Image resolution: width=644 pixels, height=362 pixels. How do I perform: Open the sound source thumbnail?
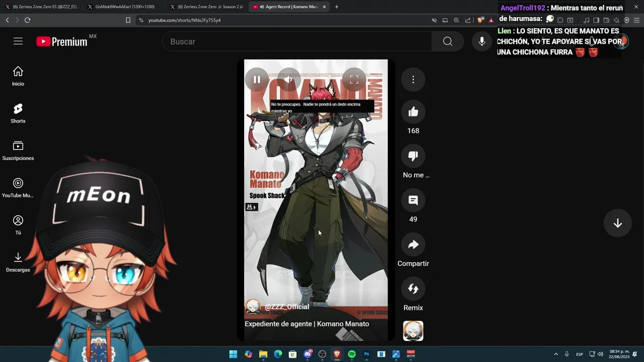pyautogui.click(x=413, y=331)
